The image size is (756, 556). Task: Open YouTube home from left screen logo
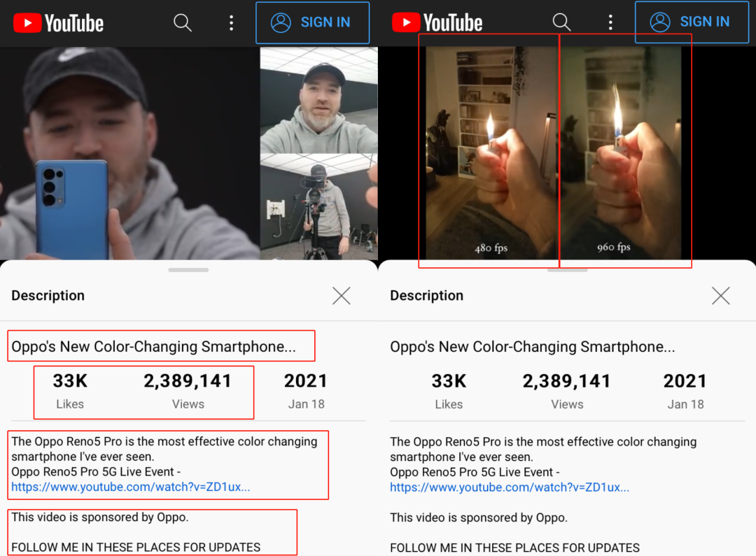click(58, 22)
